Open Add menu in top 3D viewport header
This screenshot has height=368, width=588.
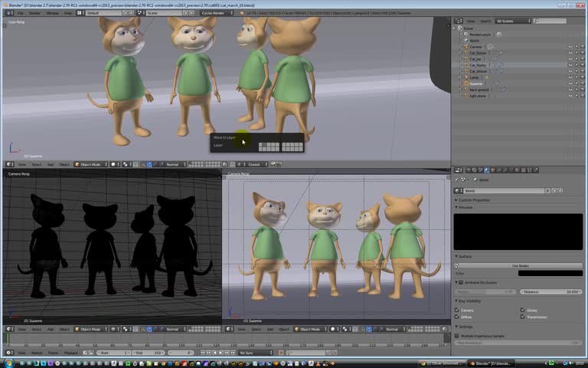click(51, 164)
